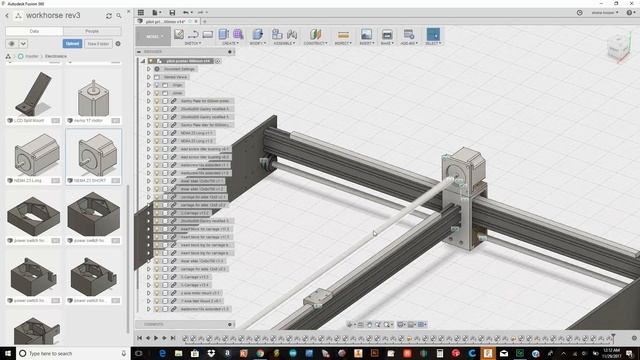Open the ASSEMBLE menu

[x=284, y=43]
